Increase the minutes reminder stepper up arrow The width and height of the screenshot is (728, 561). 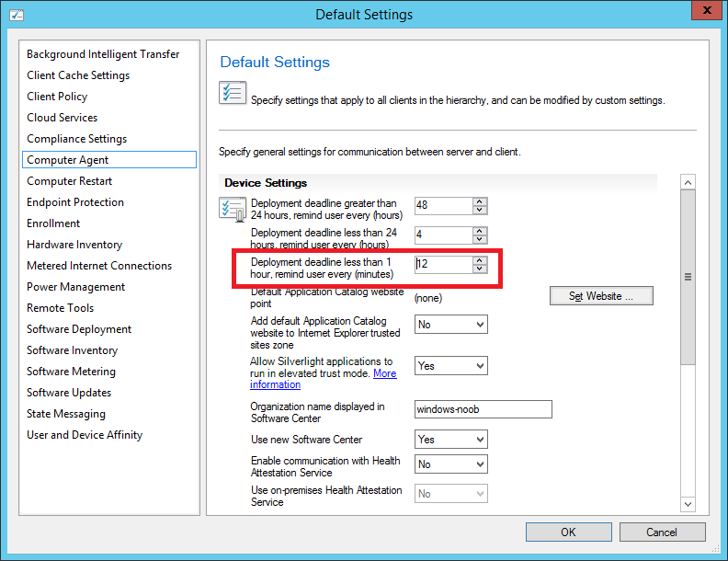480,260
